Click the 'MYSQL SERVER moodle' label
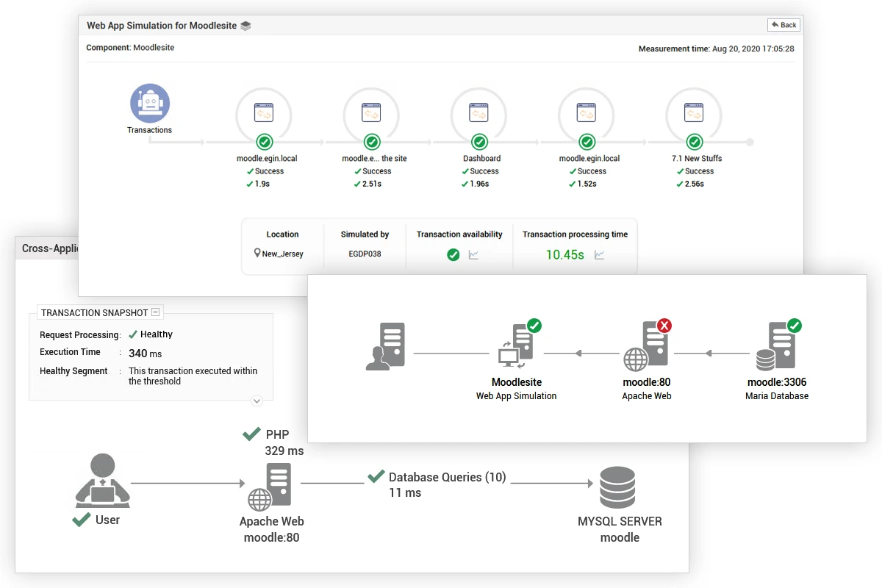 620,529
